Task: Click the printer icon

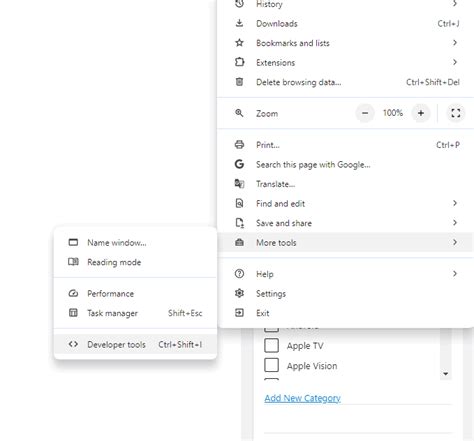Action: click(x=239, y=145)
